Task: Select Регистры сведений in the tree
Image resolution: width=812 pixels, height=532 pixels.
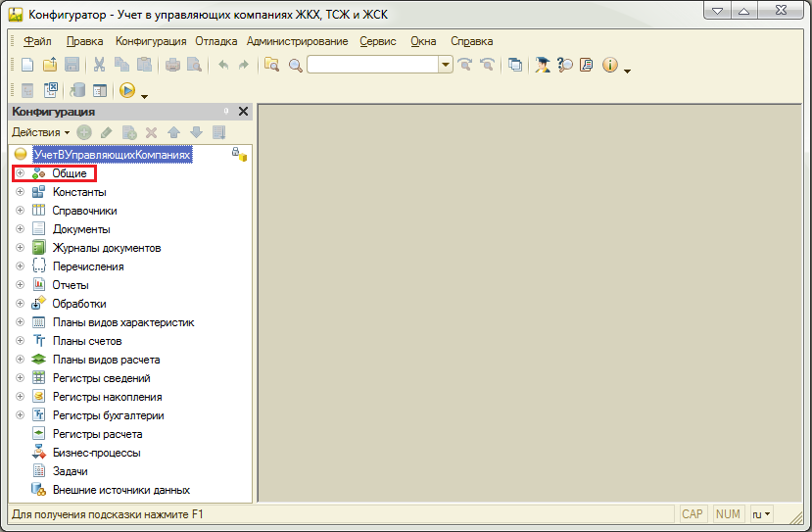Action: click(102, 378)
